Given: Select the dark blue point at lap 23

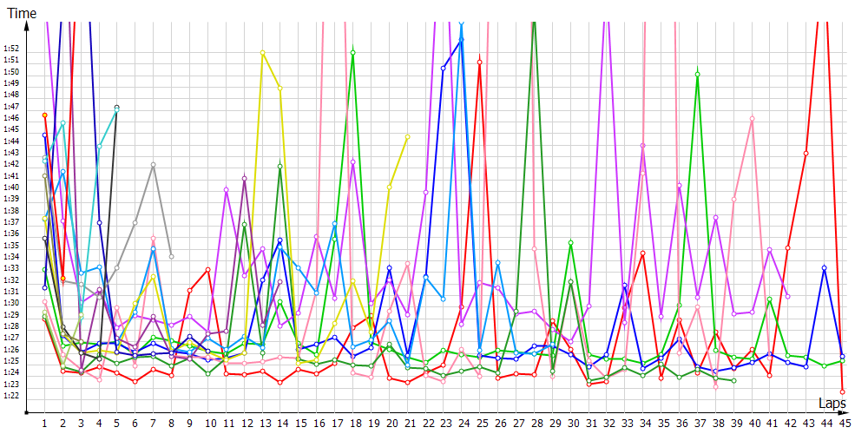Looking at the screenshot, I should pos(444,69).
